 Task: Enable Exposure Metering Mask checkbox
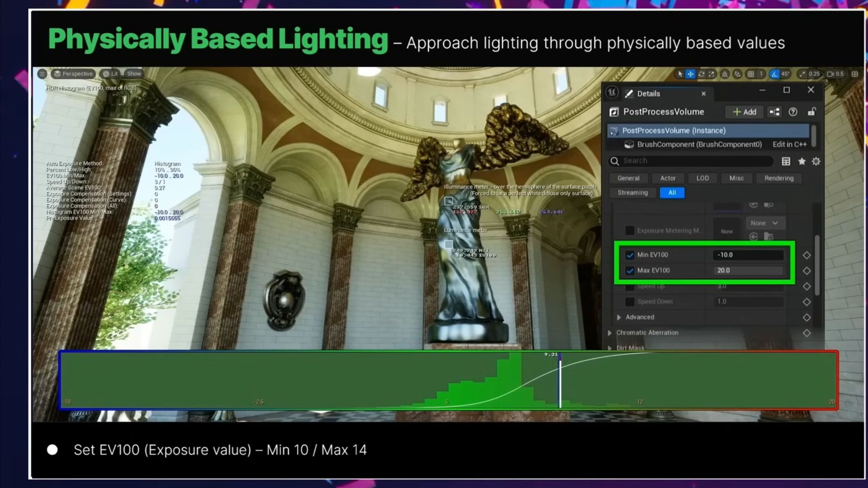[x=630, y=231]
